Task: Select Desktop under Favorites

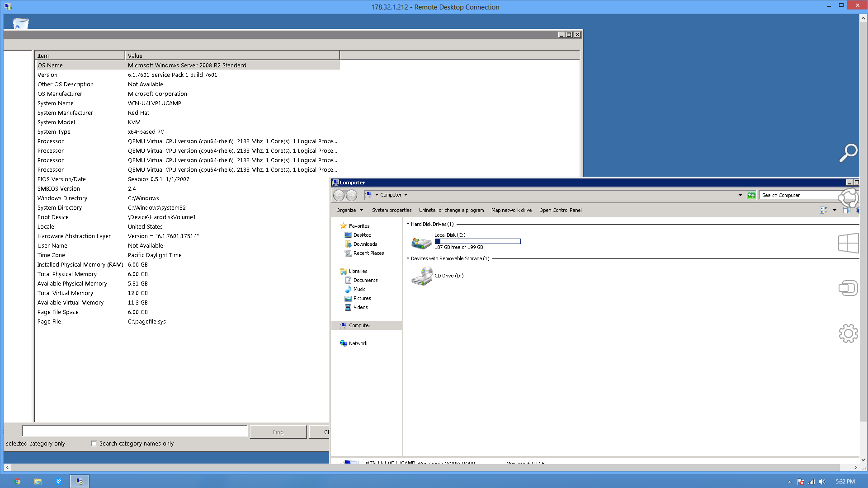Action: (x=363, y=235)
